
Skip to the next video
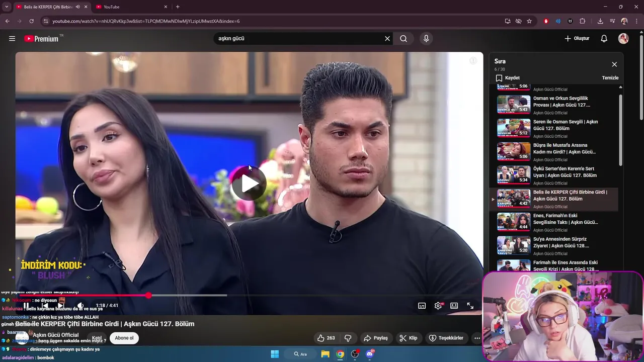[60, 306]
